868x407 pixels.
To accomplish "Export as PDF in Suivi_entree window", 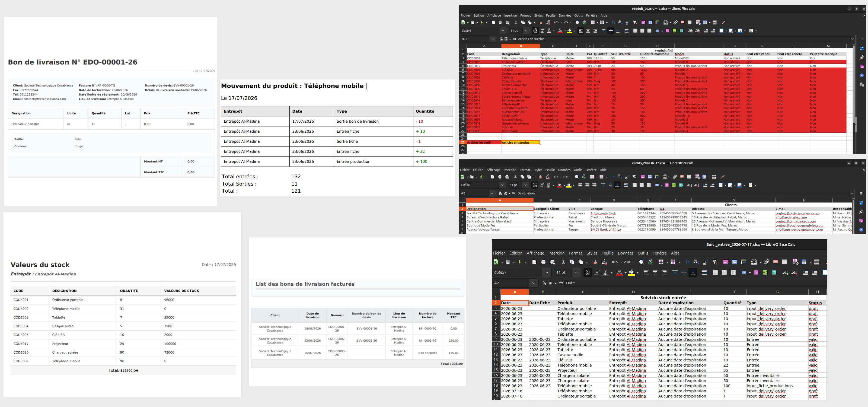I will pos(534,262).
